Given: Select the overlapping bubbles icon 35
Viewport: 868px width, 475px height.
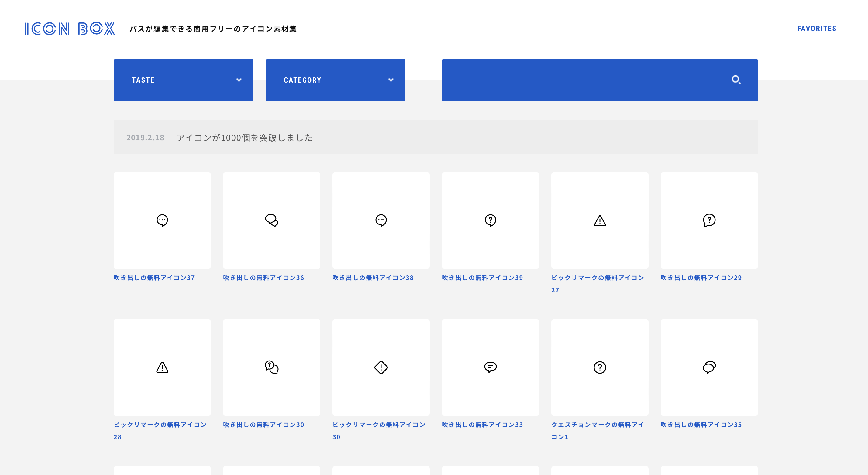Looking at the screenshot, I should coord(709,367).
